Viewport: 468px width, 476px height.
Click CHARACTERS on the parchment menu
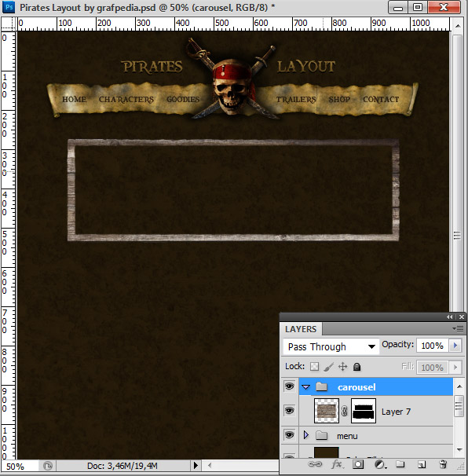(126, 99)
